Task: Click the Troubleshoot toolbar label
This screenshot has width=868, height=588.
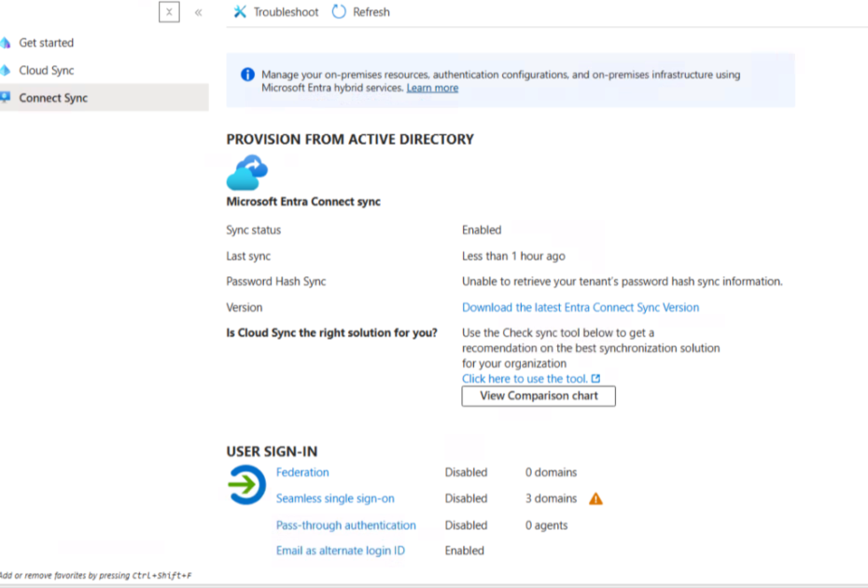Action: [x=286, y=12]
